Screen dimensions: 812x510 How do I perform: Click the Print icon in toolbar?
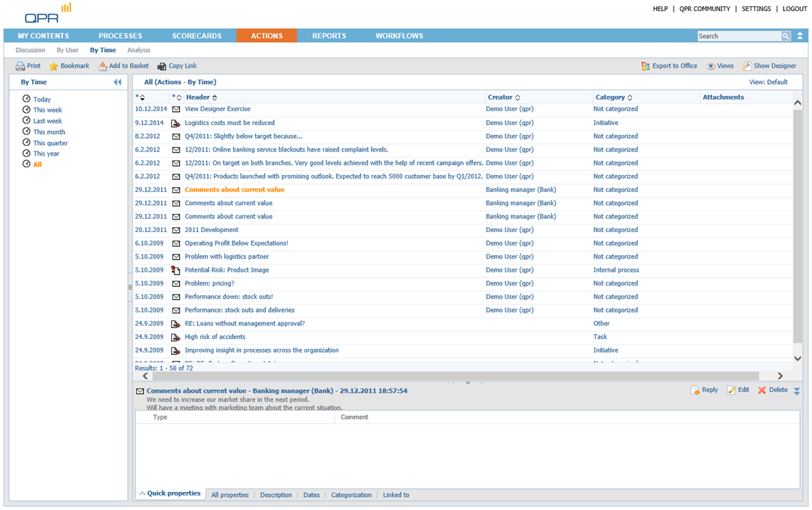[x=21, y=67]
